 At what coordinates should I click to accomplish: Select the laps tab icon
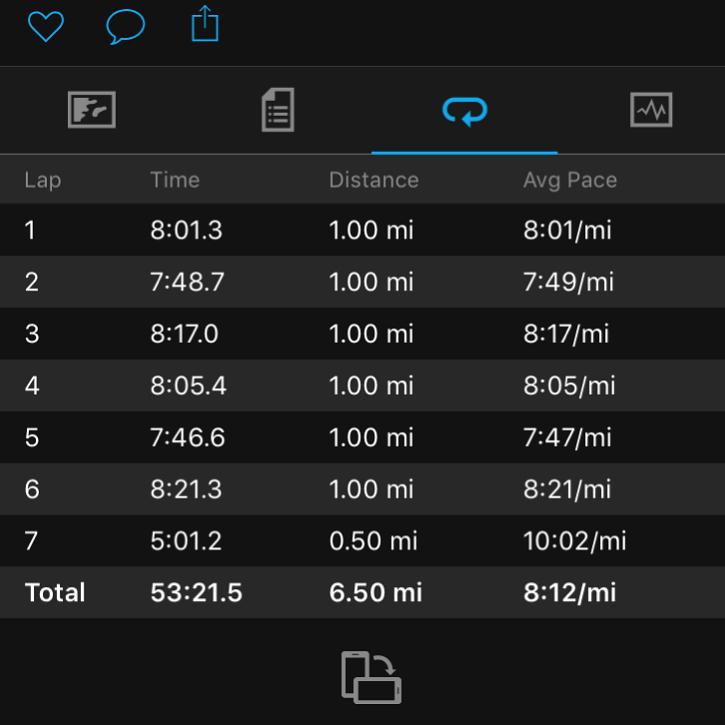tap(465, 111)
